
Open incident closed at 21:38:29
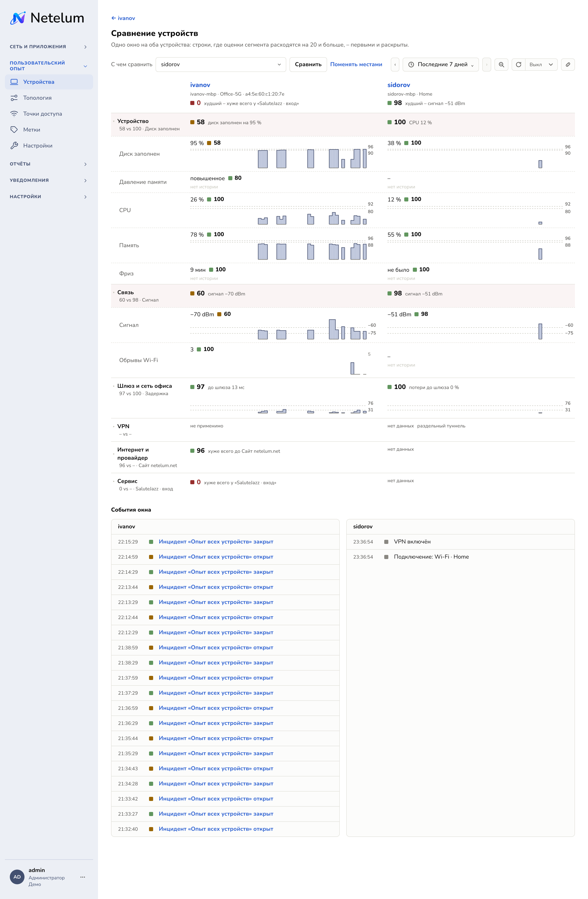tap(216, 663)
